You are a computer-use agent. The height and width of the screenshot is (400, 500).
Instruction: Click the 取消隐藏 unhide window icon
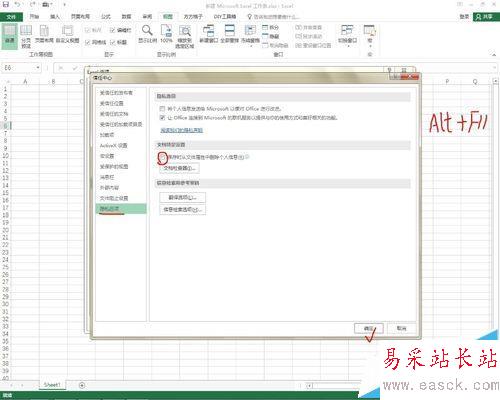click(x=265, y=45)
